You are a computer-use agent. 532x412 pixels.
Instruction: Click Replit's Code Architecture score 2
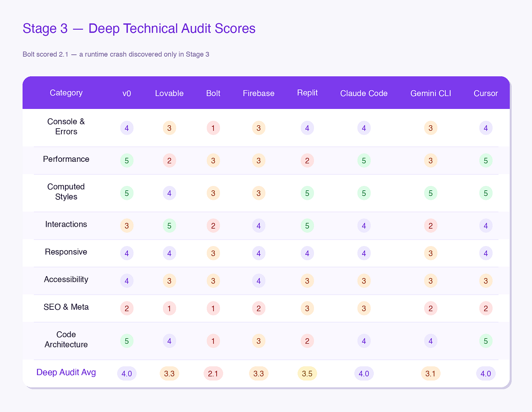coord(307,341)
